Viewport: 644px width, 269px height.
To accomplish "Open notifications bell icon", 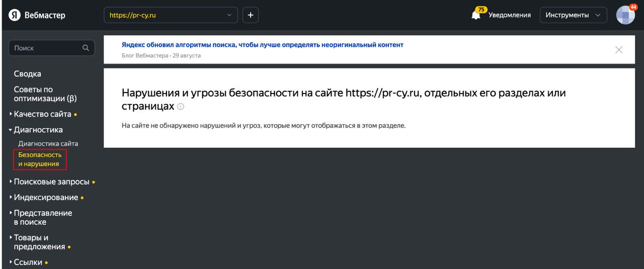I will (x=476, y=15).
